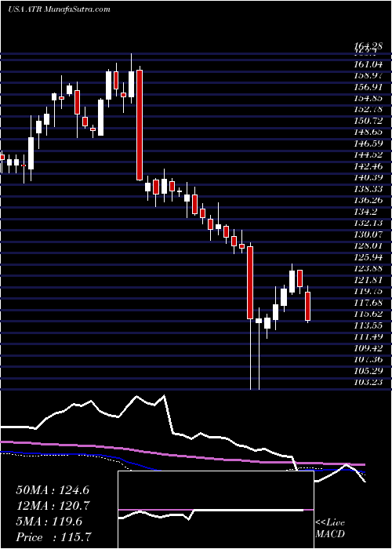Click the 5MA : 119.6 value

49,522
